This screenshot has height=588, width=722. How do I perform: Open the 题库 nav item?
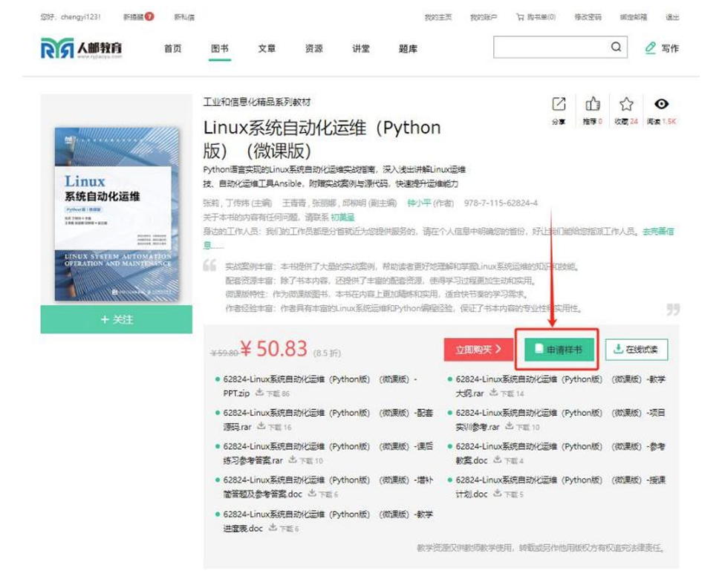pos(408,48)
